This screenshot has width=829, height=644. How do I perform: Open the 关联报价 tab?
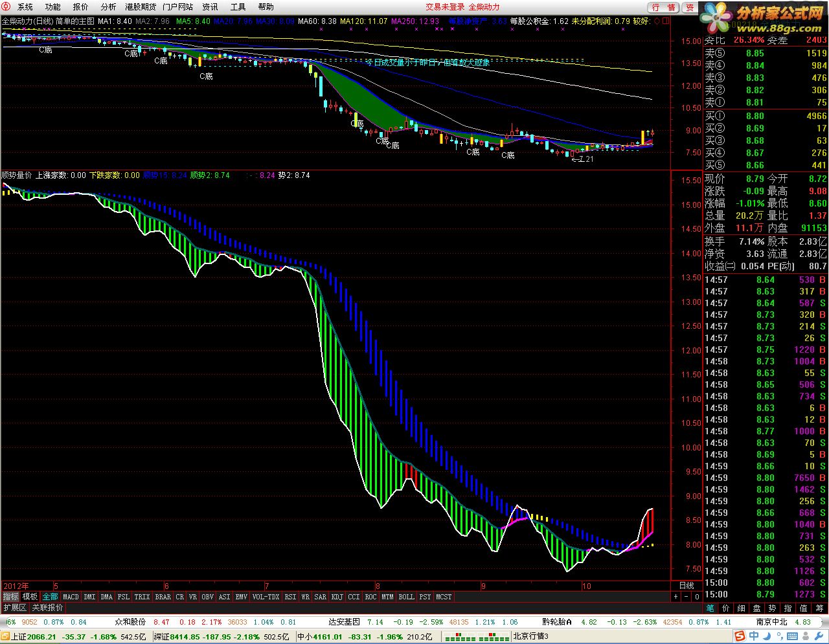(48, 608)
